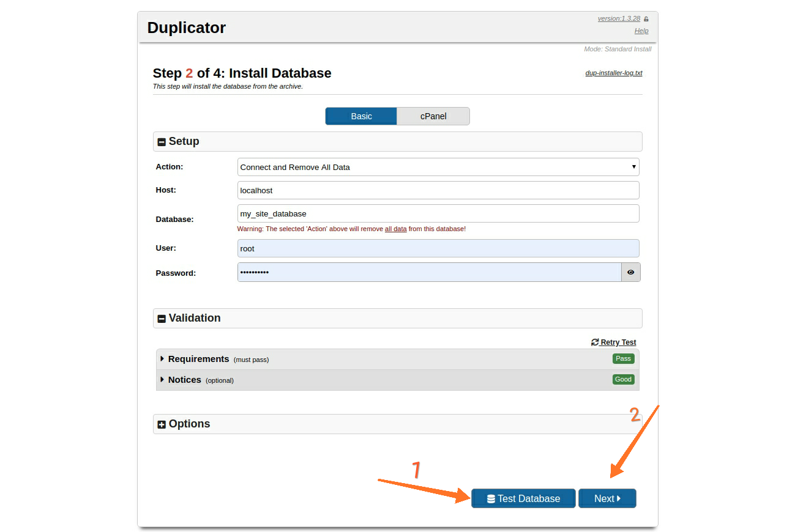Screen dimensions: 795x532
Task: Open the dup-installer-log.txt link
Action: tap(614, 73)
